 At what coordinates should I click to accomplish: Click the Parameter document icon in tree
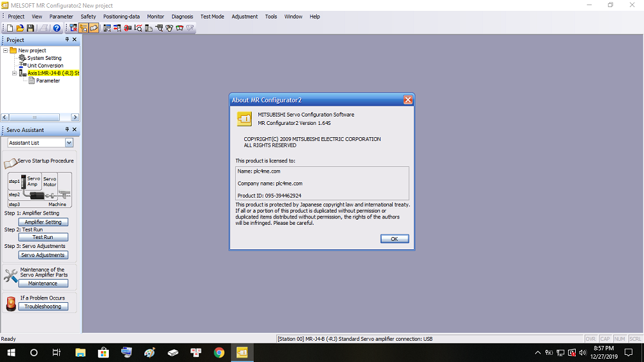coord(32,81)
